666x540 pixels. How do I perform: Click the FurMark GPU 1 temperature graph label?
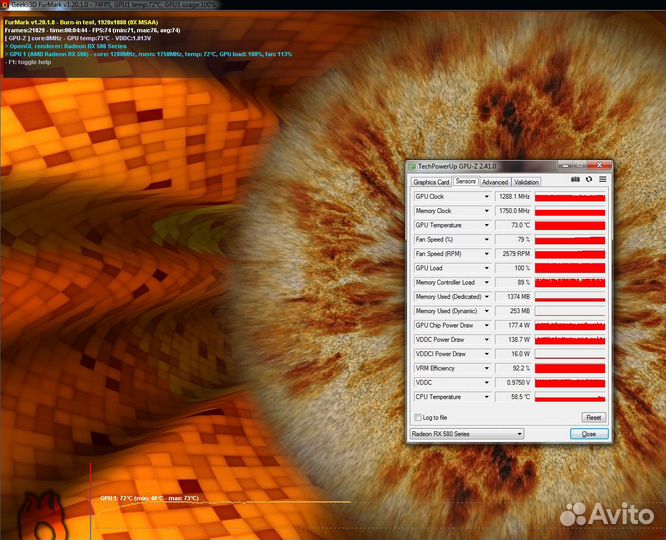(x=150, y=498)
